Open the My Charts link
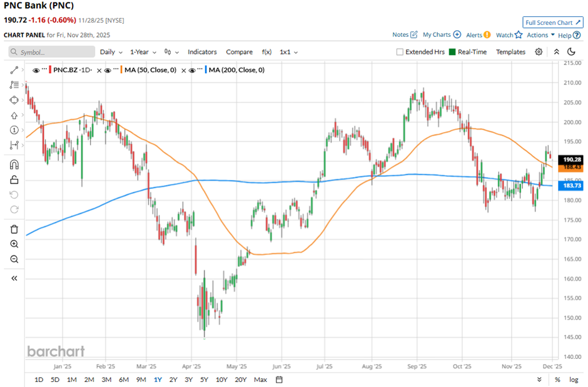This screenshot has width=588, height=387. [442, 35]
